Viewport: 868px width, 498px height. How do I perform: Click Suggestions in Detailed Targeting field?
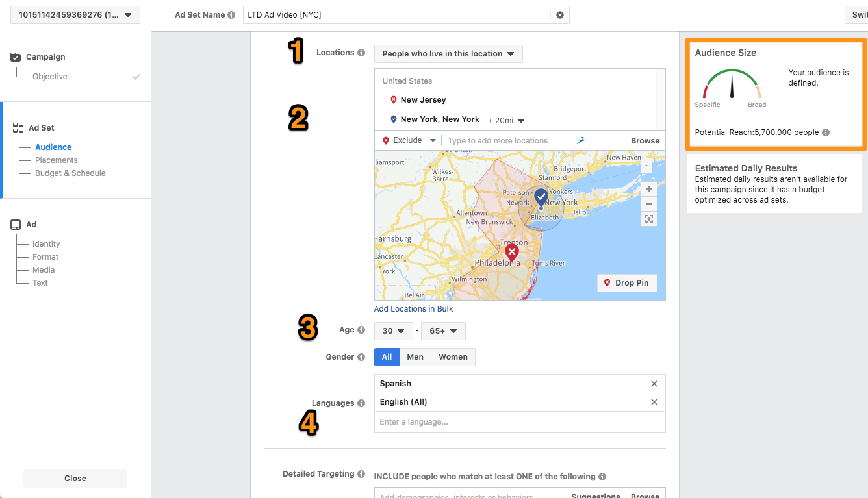[x=596, y=495]
